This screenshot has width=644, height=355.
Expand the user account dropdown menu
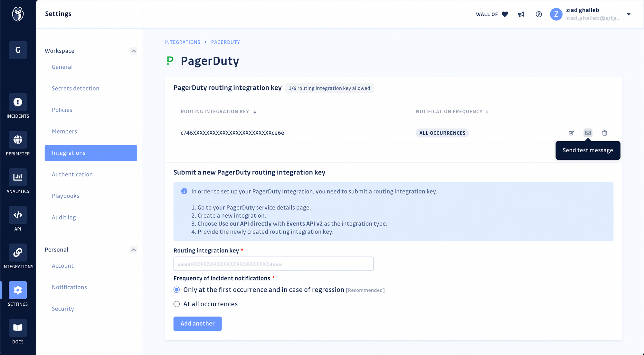630,14
